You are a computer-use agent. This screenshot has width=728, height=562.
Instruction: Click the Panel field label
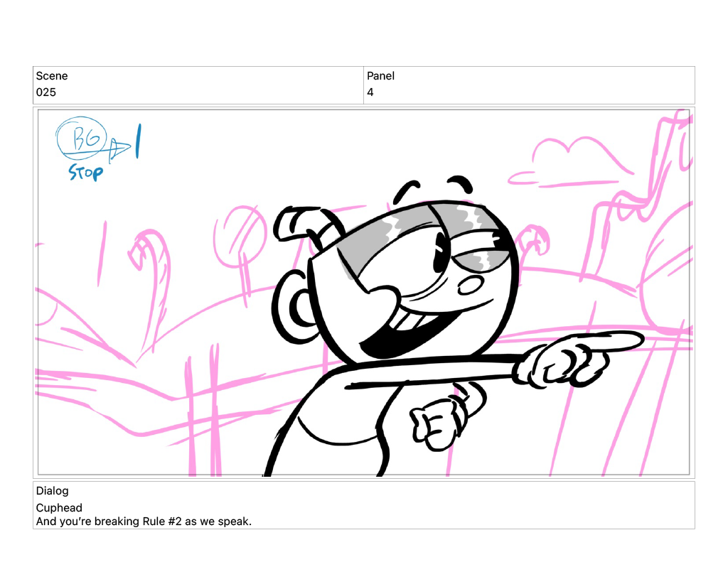380,76
